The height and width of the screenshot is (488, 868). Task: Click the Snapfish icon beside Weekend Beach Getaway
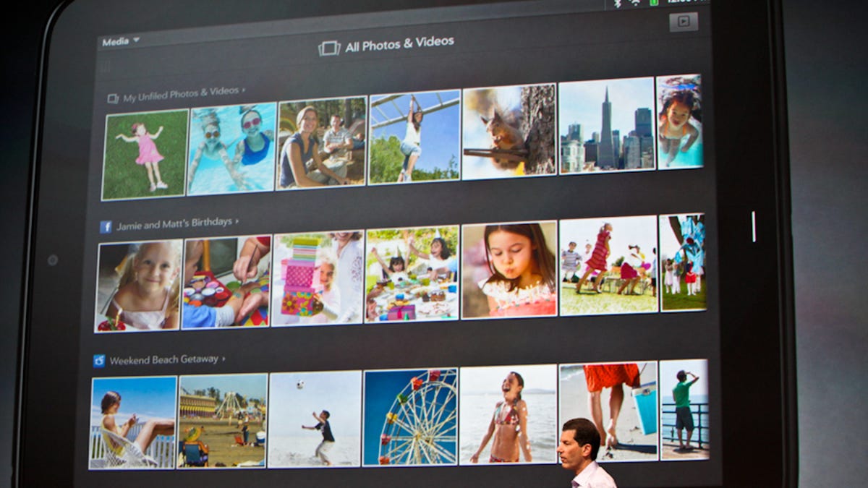[101, 359]
